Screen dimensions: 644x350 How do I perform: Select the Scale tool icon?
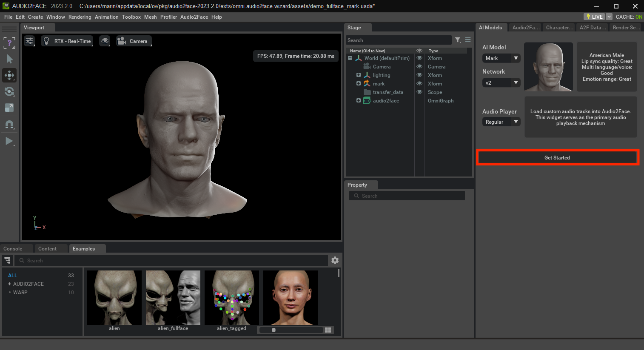pyautogui.click(x=9, y=108)
